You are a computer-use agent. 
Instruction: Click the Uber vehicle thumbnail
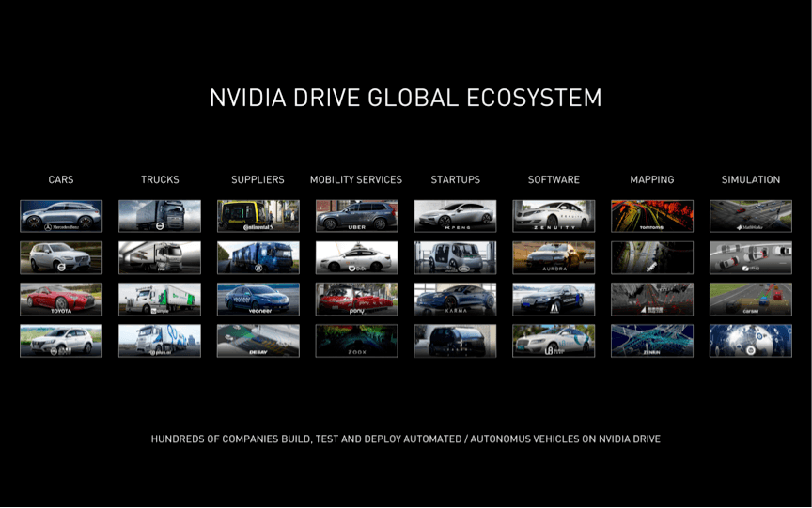[357, 216]
